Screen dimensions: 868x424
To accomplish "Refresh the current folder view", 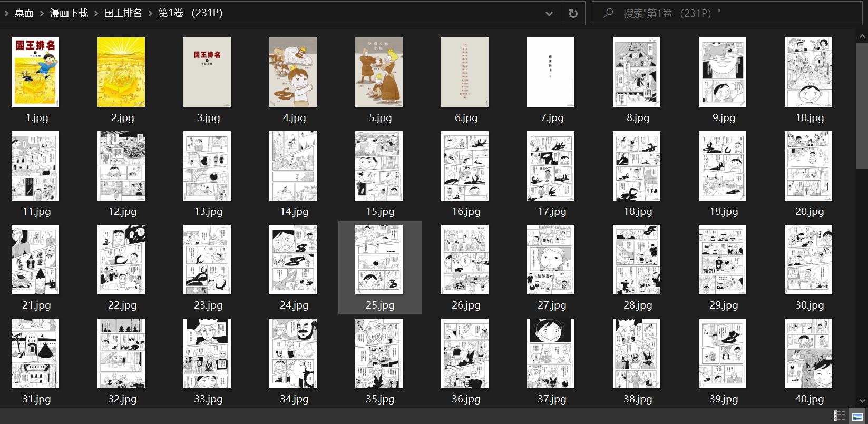I will (x=573, y=14).
